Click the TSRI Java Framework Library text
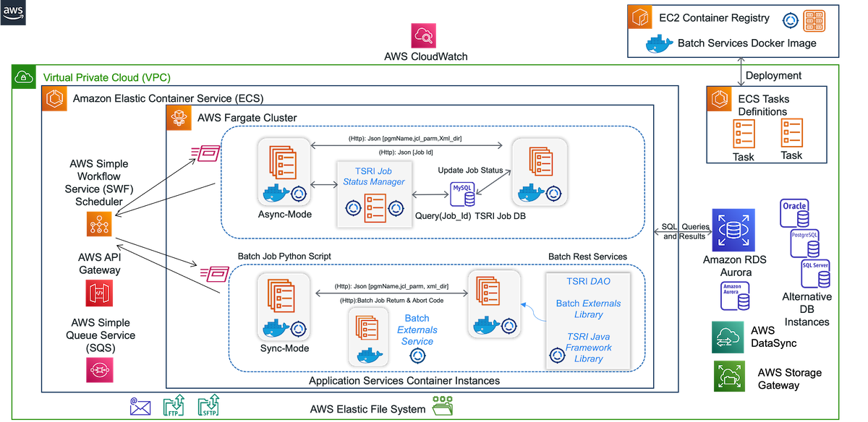868x422 pixels. click(588, 348)
